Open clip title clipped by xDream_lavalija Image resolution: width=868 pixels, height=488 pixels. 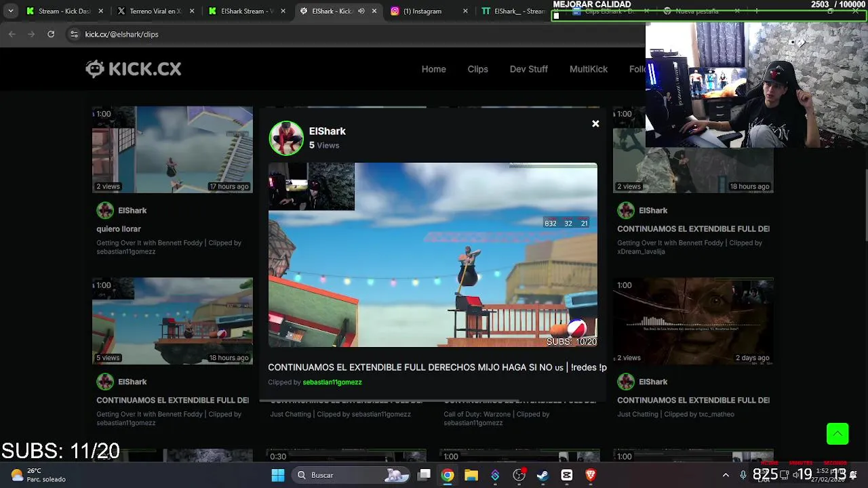click(693, 229)
